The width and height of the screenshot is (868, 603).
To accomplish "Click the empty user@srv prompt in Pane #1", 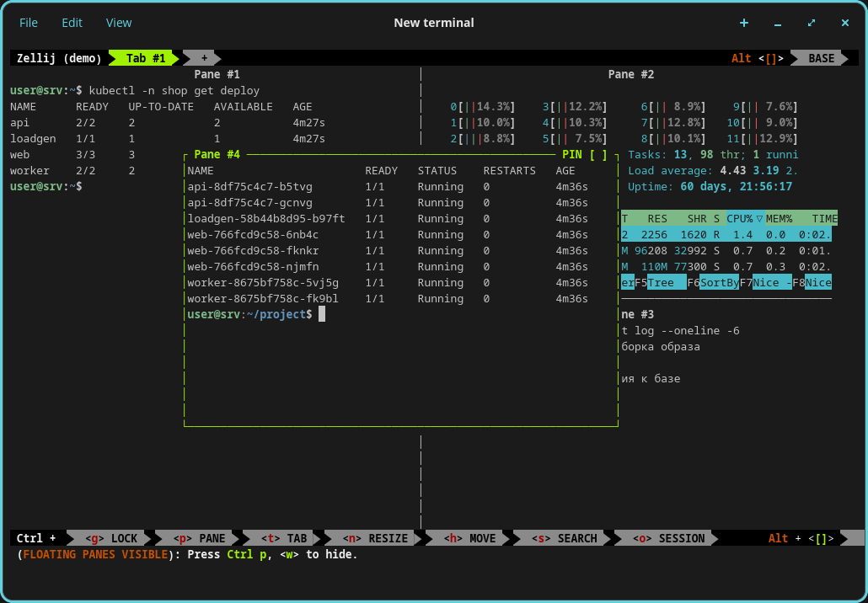I will [46, 186].
